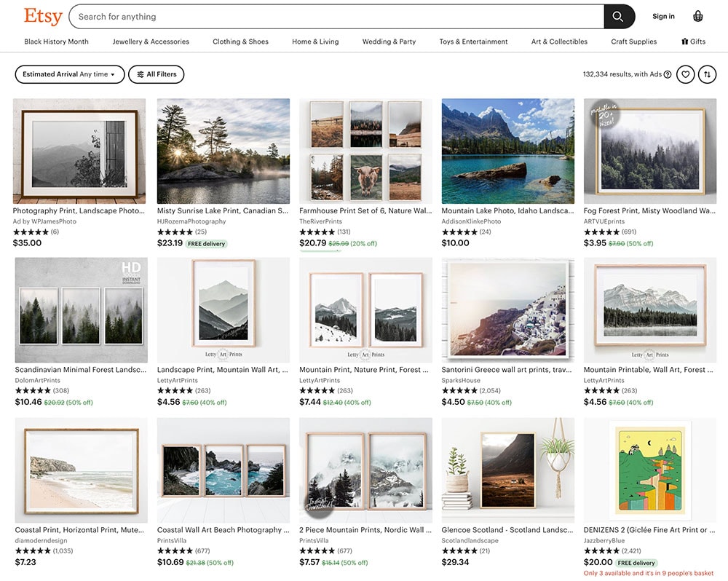Open Coastal Print beach thumbnail
The height and width of the screenshot is (581, 728).
click(82, 470)
